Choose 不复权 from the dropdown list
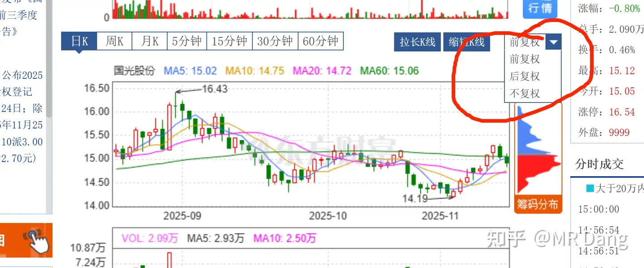Image resolution: width=644 pixels, height=268 pixels. (x=525, y=94)
